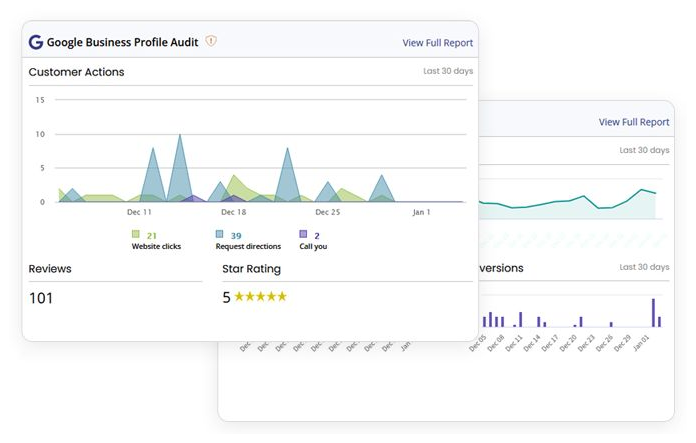Click the Google Business Profile Audit title
This screenshot has width=696, height=443.
click(122, 42)
